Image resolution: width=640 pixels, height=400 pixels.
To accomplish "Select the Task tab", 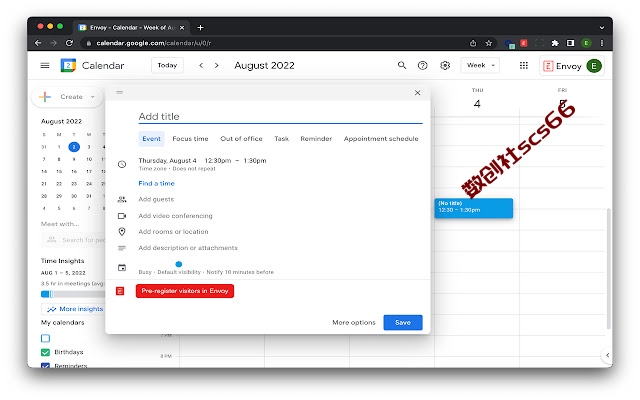I will pyautogui.click(x=282, y=139).
